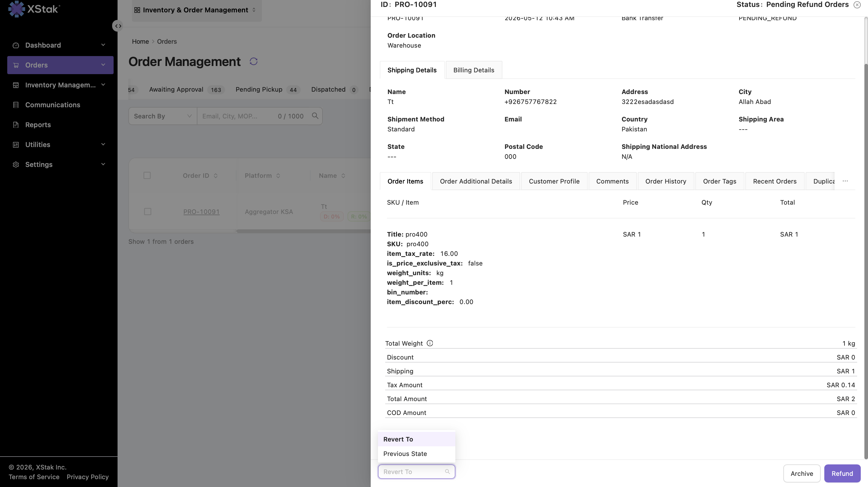Click the 'SAR 0.14' tax amount value
Image resolution: width=868 pixels, height=487 pixels.
point(841,385)
